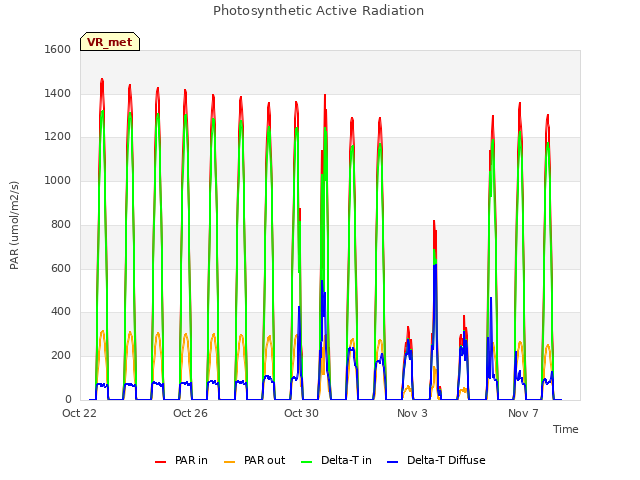Click the 600 y-axis tick label
640x480 pixels.
coord(61,269)
